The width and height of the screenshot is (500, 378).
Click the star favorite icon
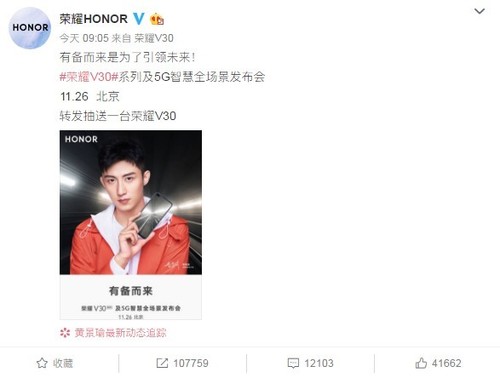click(42, 363)
